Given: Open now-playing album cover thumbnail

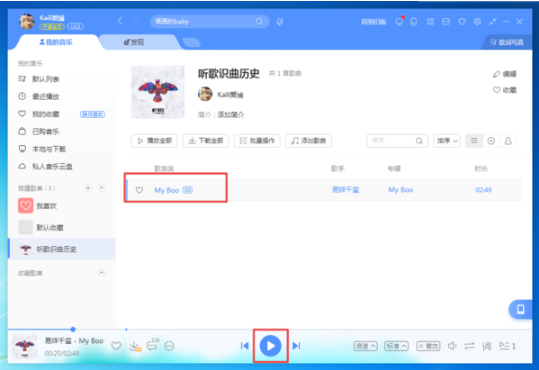Looking at the screenshot, I should (24, 346).
